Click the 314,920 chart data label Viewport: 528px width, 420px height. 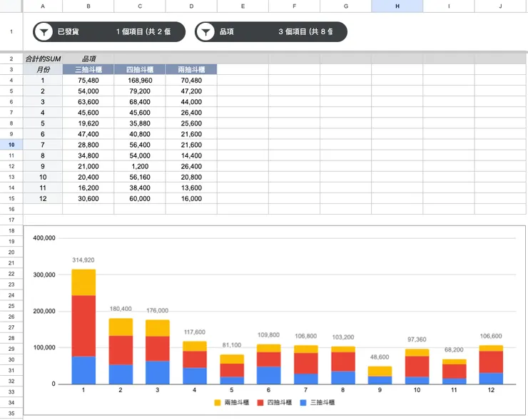click(x=83, y=260)
